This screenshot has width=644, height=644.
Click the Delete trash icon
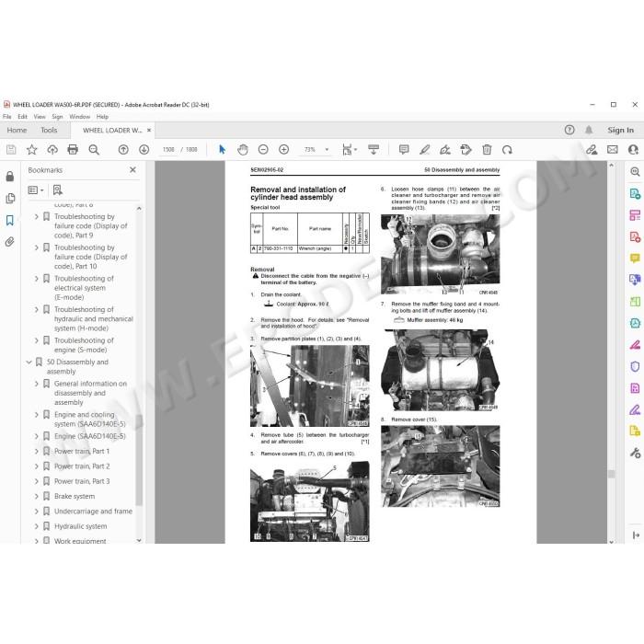[x=487, y=150]
